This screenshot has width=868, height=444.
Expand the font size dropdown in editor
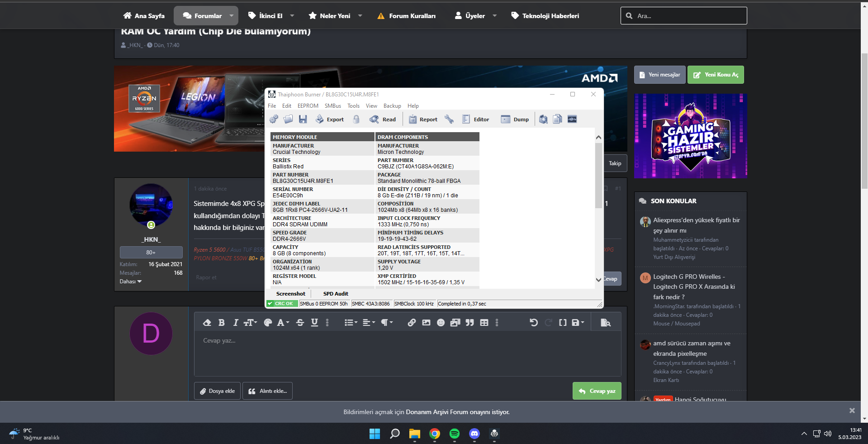[250, 323]
